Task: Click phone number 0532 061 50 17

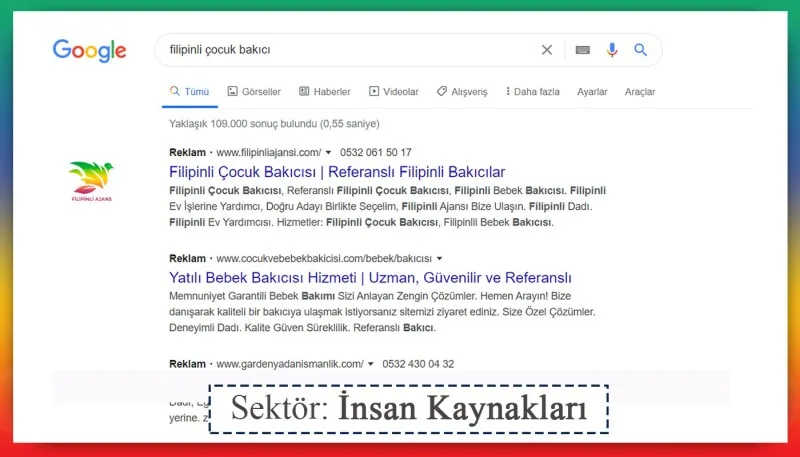Action: coord(376,153)
